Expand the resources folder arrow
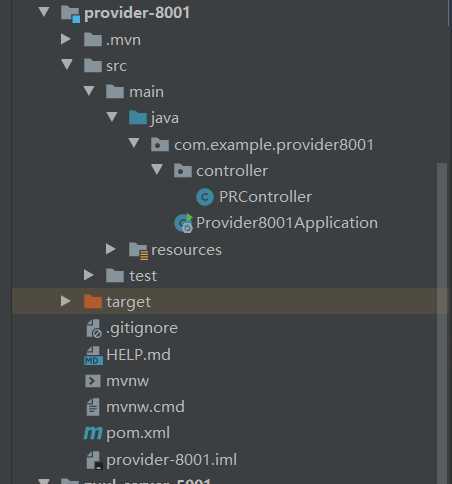Image resolution: width=452 pixels, height=484 pixels. pos(111,249)
